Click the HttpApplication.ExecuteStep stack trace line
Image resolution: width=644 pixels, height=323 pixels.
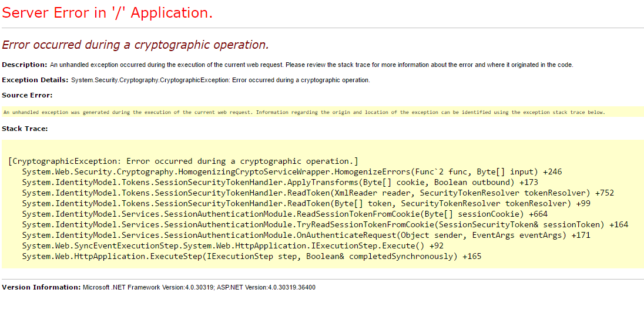251,257
